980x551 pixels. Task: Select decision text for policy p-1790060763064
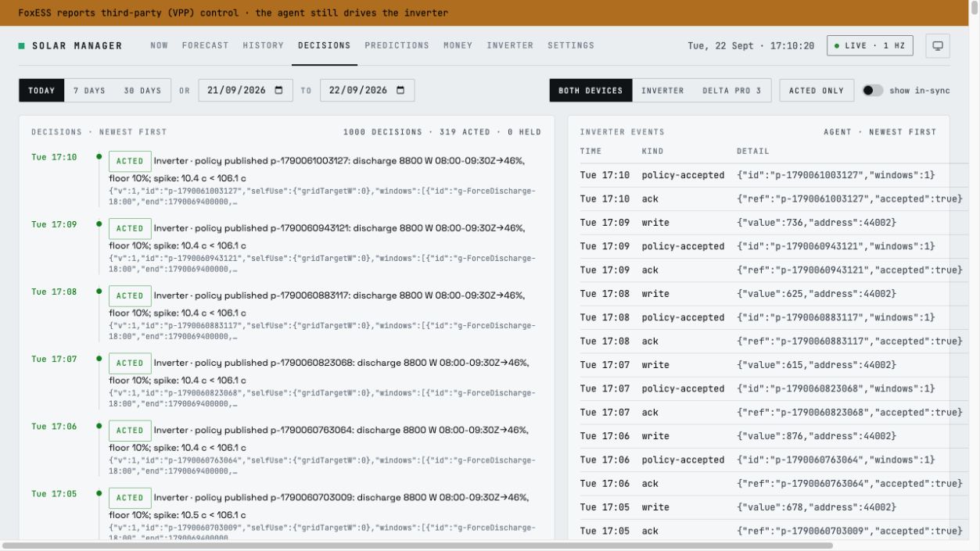click(x=319, y=438)
